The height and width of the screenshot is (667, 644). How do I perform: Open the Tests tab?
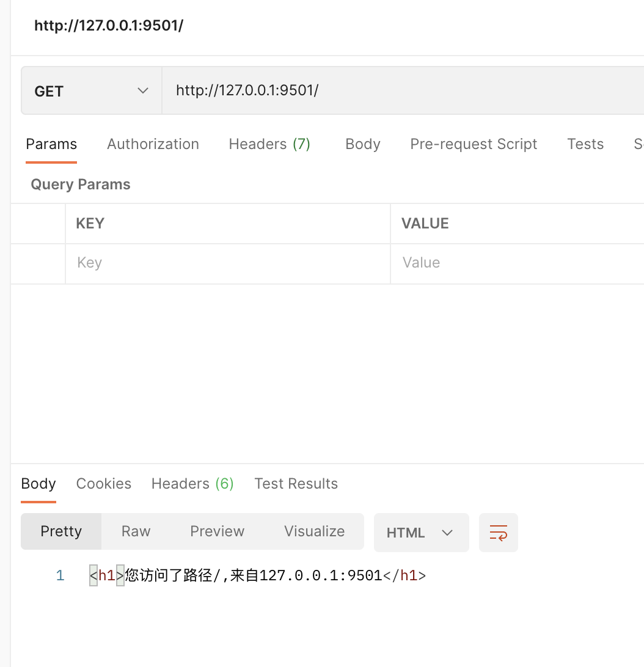(x=585, y=144)
